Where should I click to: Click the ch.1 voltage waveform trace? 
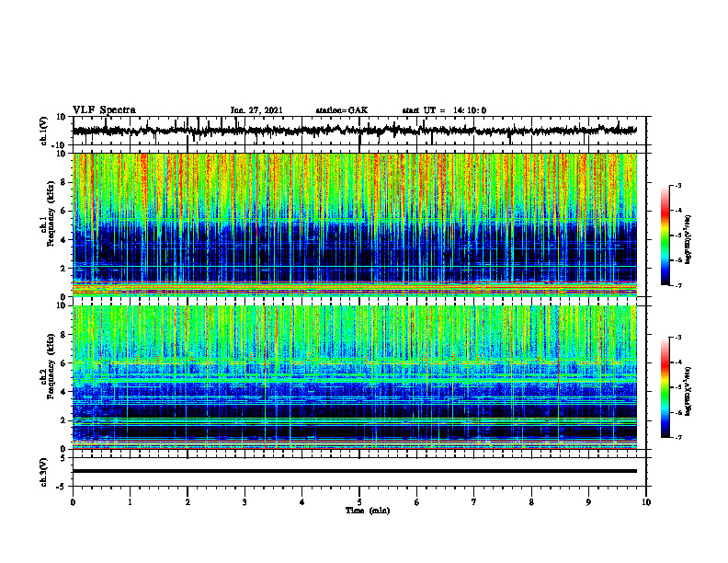coord(354,131)
